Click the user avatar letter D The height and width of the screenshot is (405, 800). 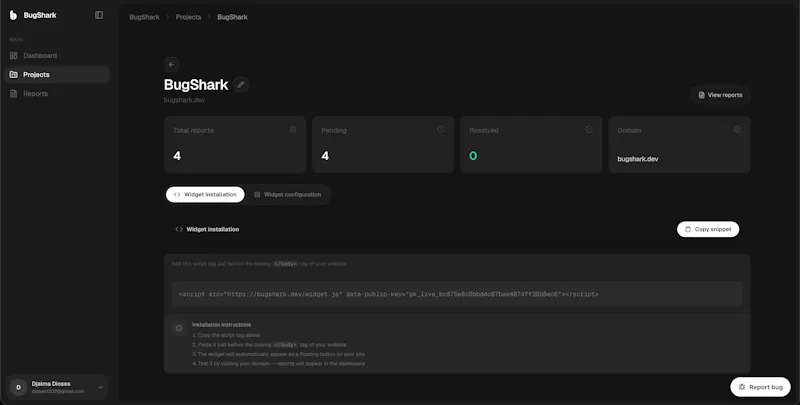(18, 387)
